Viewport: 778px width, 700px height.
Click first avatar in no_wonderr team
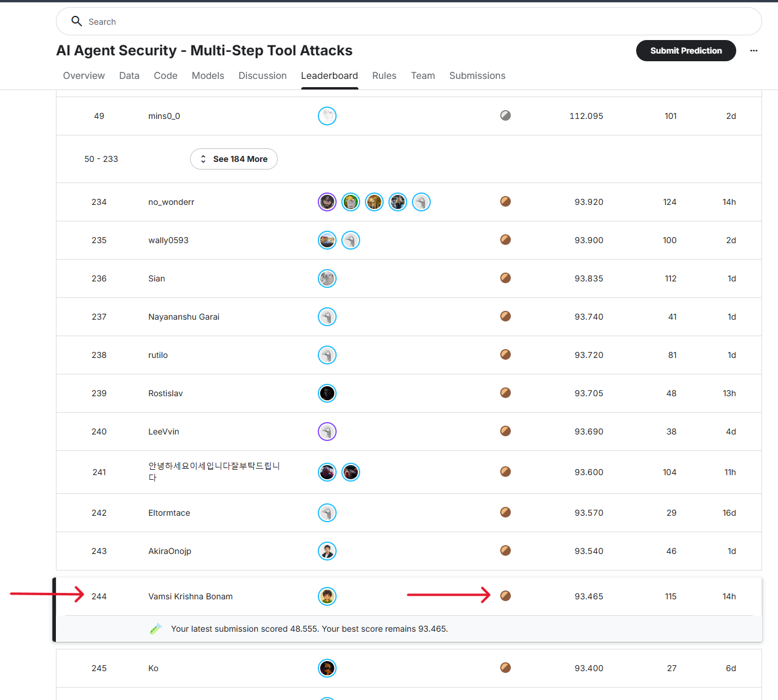pyautogui.click(x=327, y=202)
